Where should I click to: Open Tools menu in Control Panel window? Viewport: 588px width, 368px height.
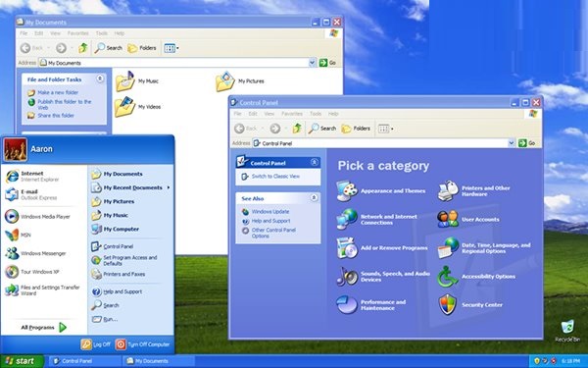tap(316, 114)
